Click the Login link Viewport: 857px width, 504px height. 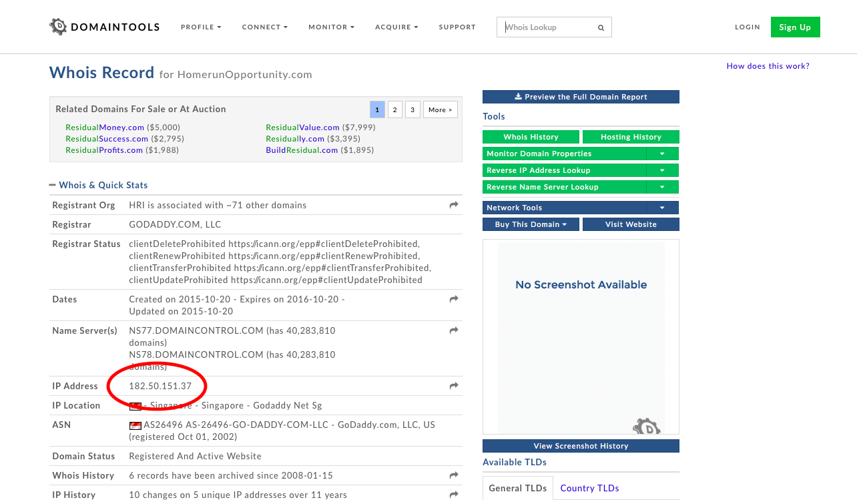[x=748, y=27]
